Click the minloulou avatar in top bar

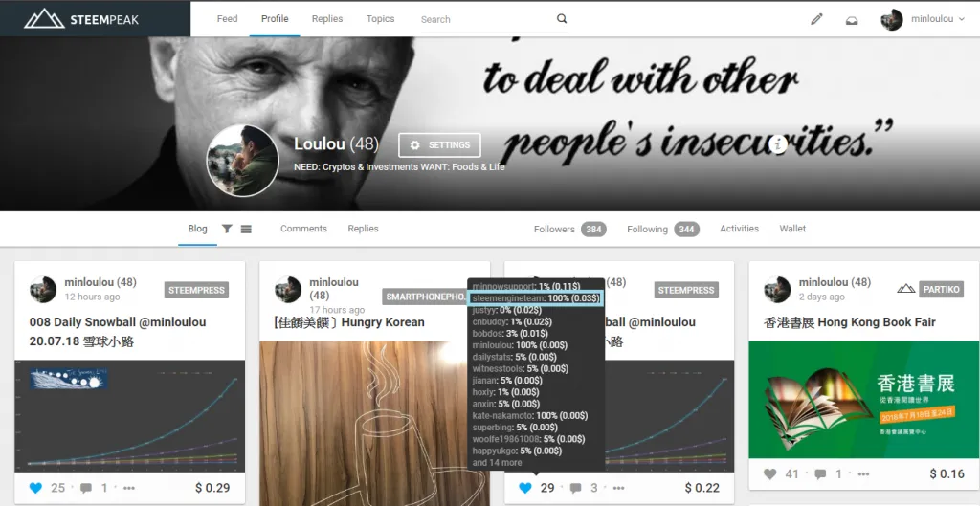[891, 19]
